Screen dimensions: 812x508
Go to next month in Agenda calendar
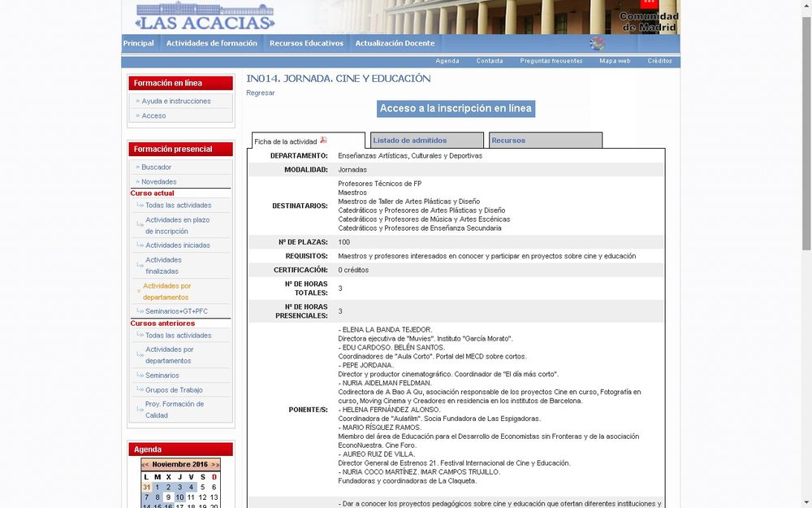click(215, 465)
